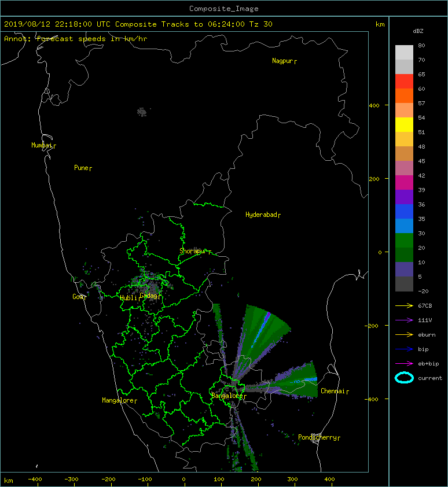Image resolution: width=448 pixels, height=487 pixels.
Task: Click the -400 tick on the horizontal axis
Action: [35, 479]
